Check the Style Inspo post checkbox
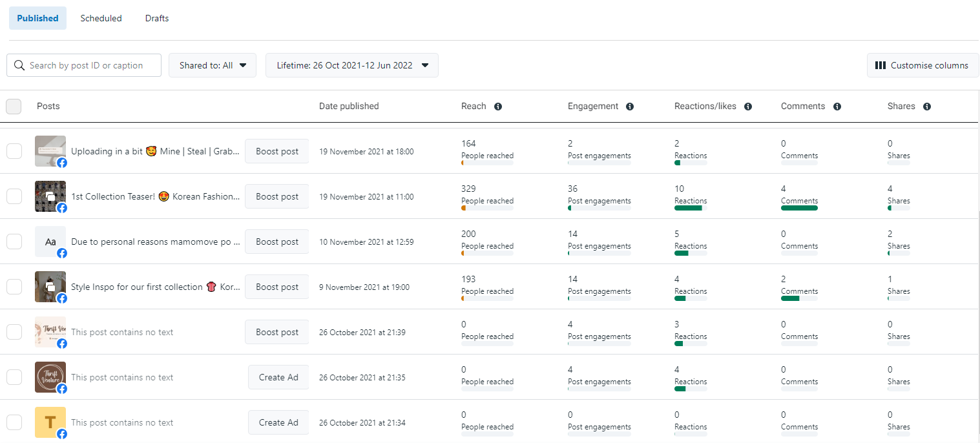Screen dimensions: 980x443 point(14,287)
